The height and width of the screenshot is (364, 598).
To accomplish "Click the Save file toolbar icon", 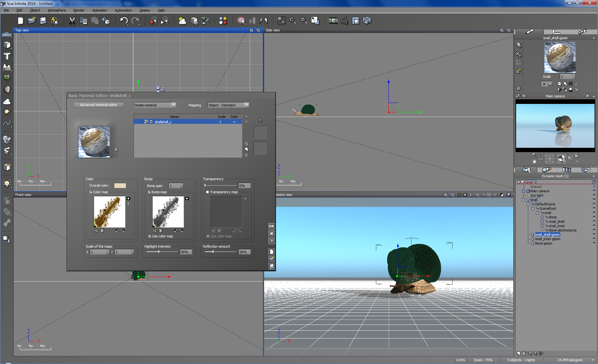I will coord(43,21).
